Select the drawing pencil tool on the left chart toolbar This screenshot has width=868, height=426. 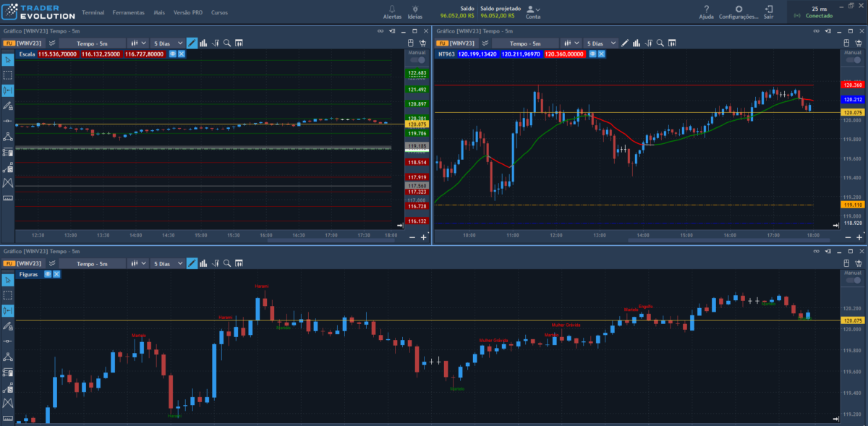point(191,42)
